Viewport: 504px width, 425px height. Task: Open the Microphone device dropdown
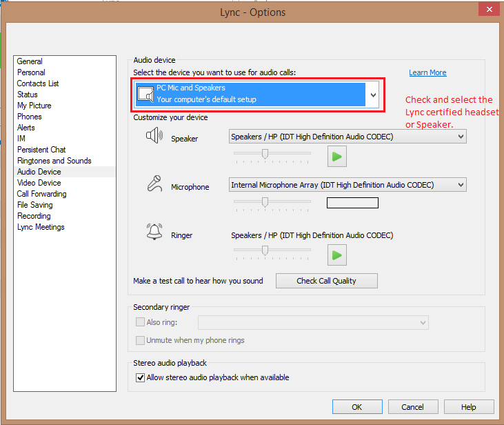(x=347, y=185)
